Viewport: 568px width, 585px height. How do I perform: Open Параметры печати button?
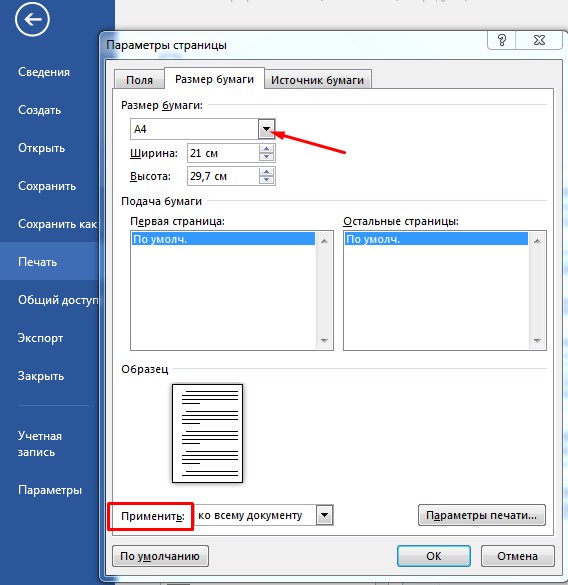481,515
